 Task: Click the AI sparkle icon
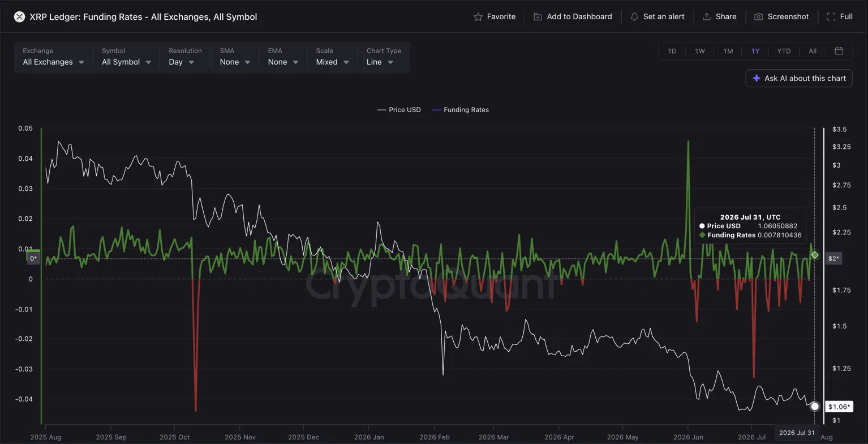click(x=757, y=78)
